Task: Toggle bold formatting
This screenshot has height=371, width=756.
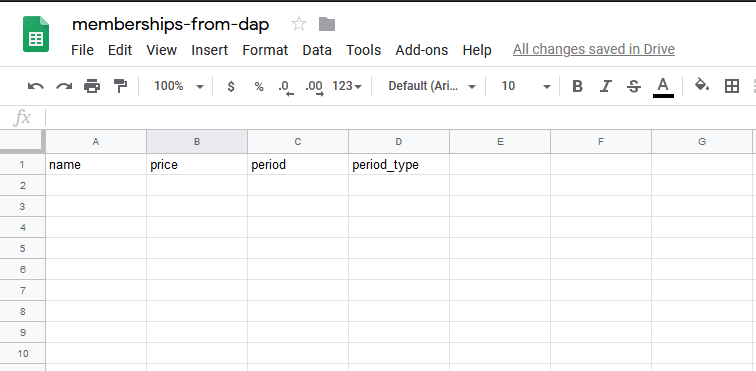Action: click(577, 86)
